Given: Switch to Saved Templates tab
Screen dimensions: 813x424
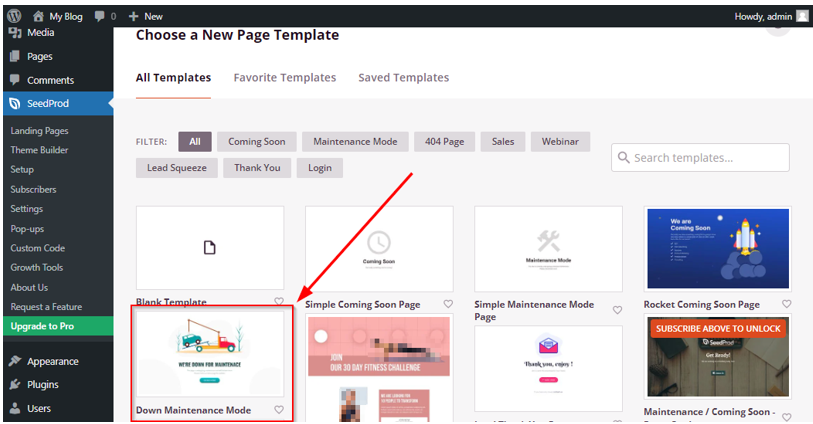Looking at the screenshot, I should click(403, 78).
